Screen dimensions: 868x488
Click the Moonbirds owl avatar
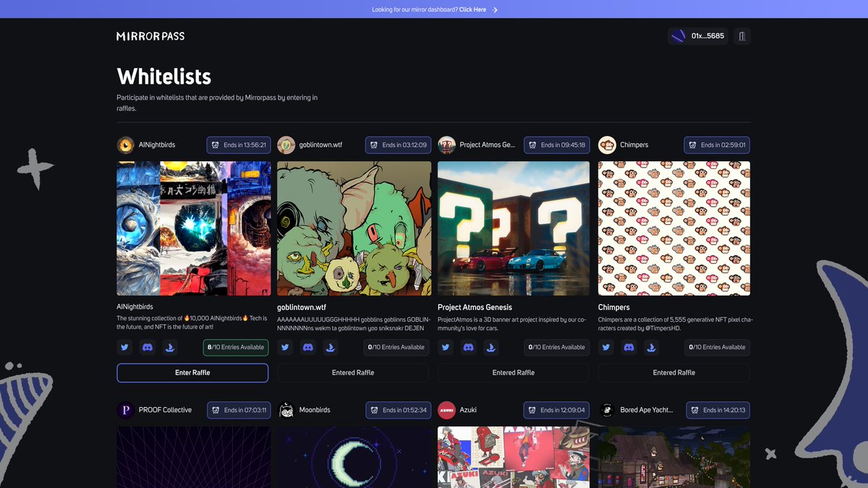286,410
